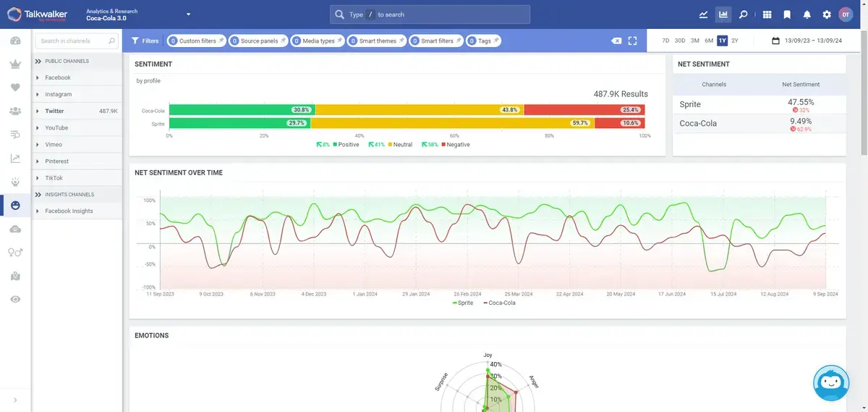Viewport: 868px width, 412px height.
Task: Open the chatbot assistant bubble
Action: click(x=831, y=383)
